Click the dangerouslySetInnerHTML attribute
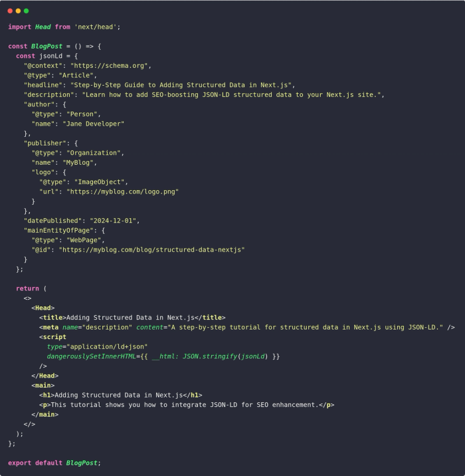 91,356
